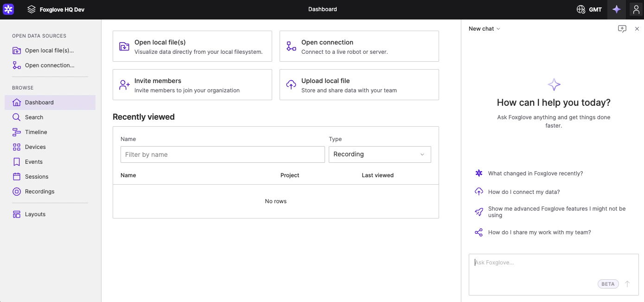
Task: Click the Project column header
Action: tap(290, 175)
